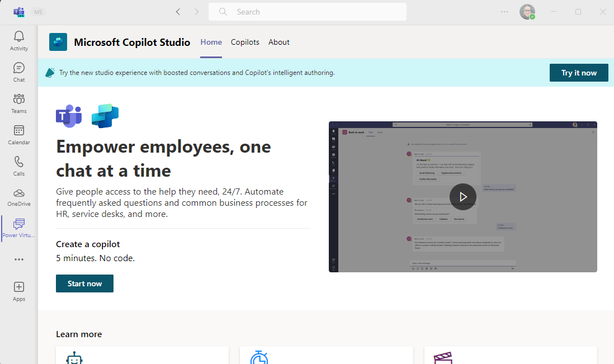Viewport: 614px width, 364px height.
Task: Open Chat from the left rail
Action: pyautogui.click(x=19, y=73)
